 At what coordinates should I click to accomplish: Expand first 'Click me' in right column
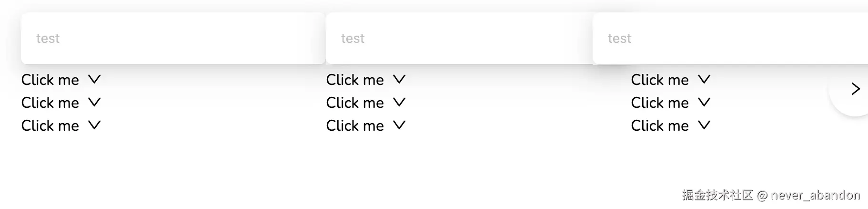[660, 80]
